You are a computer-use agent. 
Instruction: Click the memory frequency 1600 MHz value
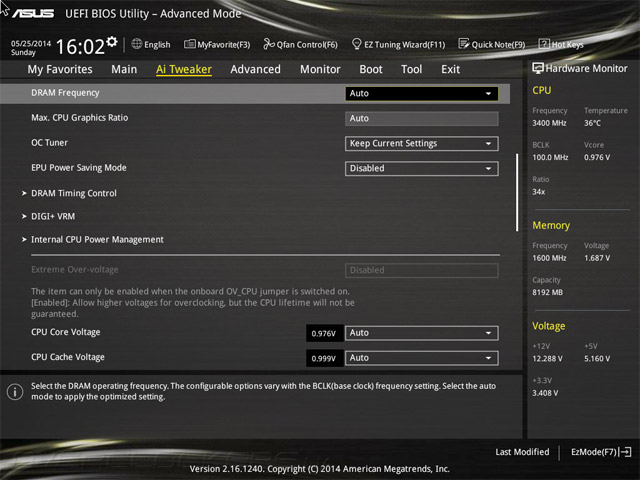(x=549, y=258)
